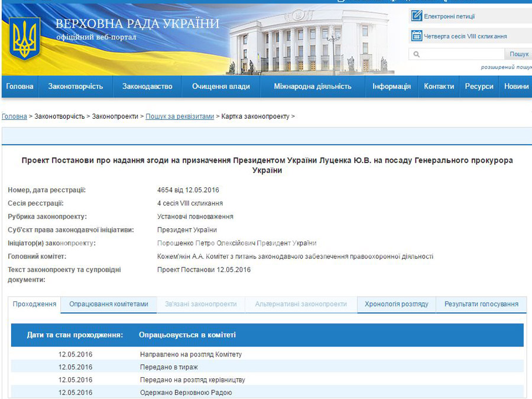Viewport: 532px width, 399px height.
Task: Click the electronic petitions pencil icon
Action: [417, 16]
